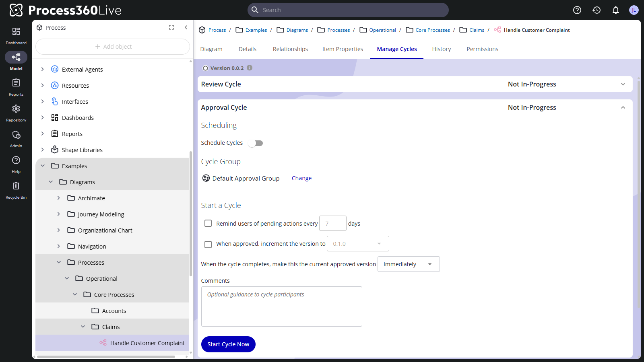Switch to the Relationships tab
The height and width of the screenshot is (362, 644).
(290, 49)
